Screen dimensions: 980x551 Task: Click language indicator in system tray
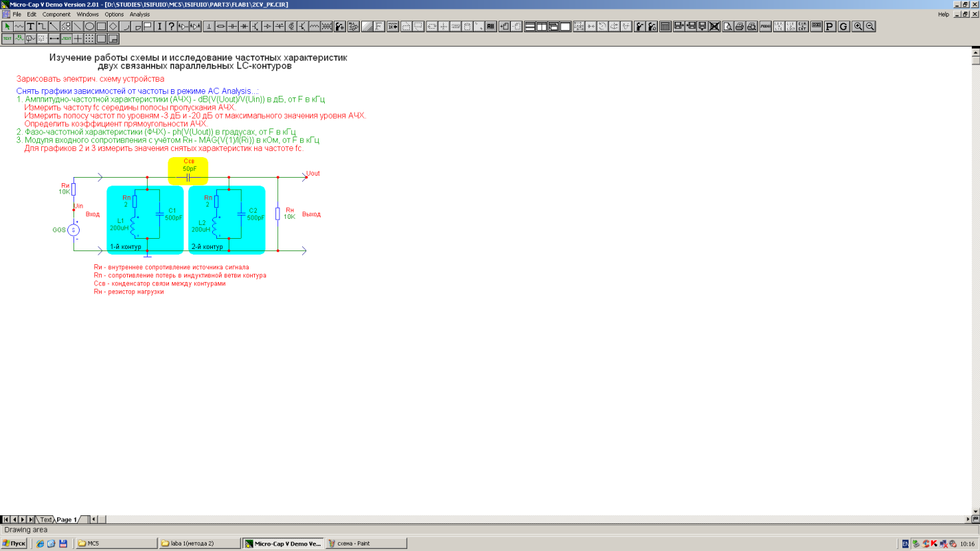[905, 543]
